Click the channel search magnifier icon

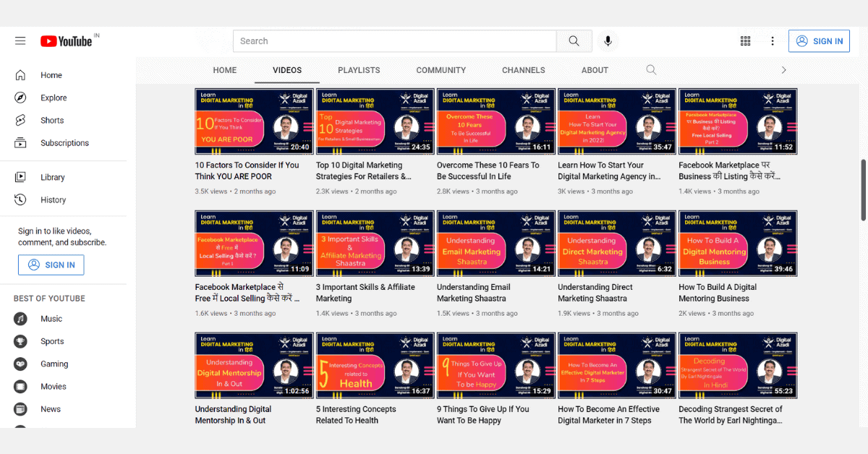tap(651, 70)
